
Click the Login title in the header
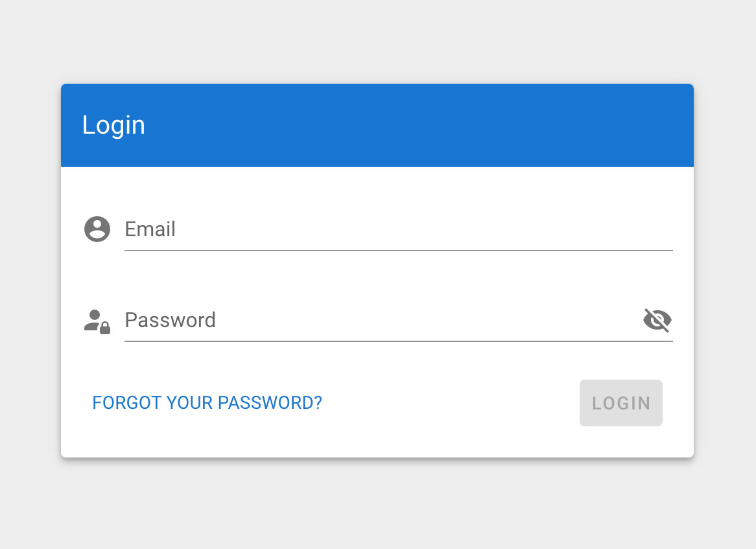pyautogui.click(x=113, y=125)
